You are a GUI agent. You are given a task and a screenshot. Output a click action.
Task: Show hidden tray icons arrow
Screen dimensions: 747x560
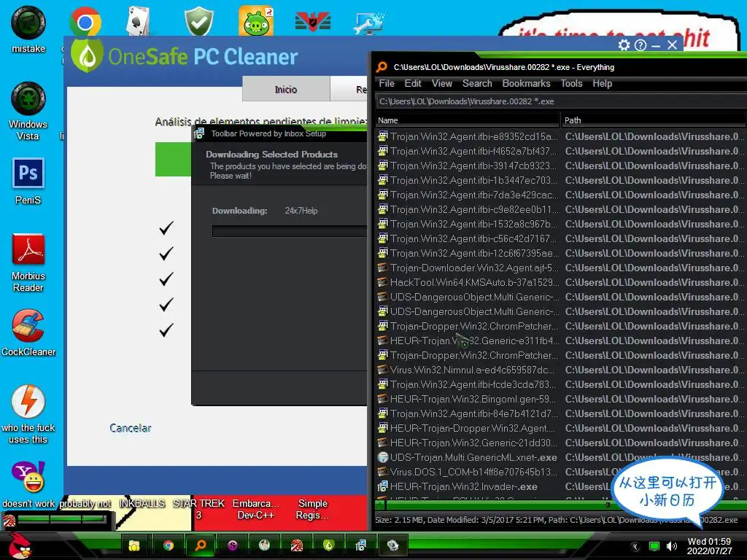coord(635,546)
